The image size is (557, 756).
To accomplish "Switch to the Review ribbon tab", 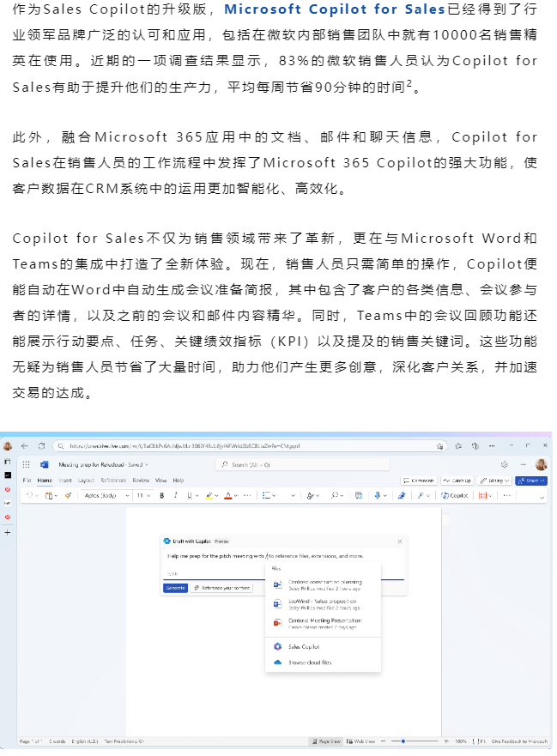I will coord(141,481).
